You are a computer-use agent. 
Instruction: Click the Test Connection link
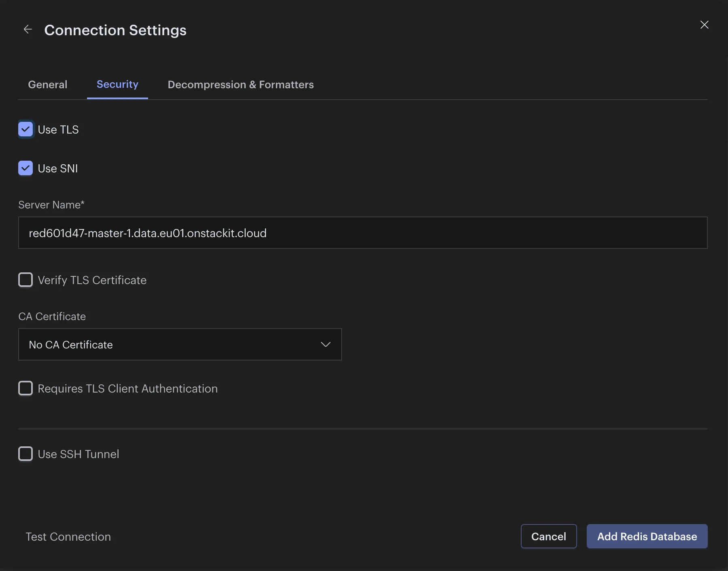[68, 537]
